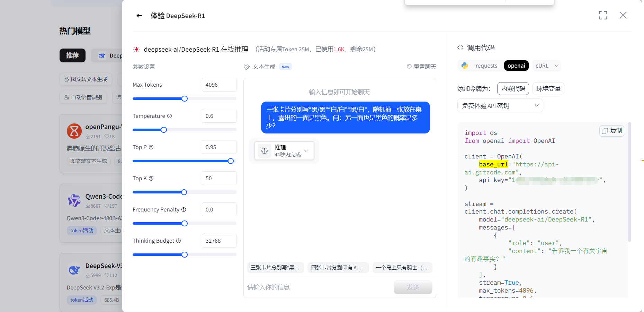Click the 685.4B tag on DeepSeek-V3 card
644x312 pixels.
(111, 300)
